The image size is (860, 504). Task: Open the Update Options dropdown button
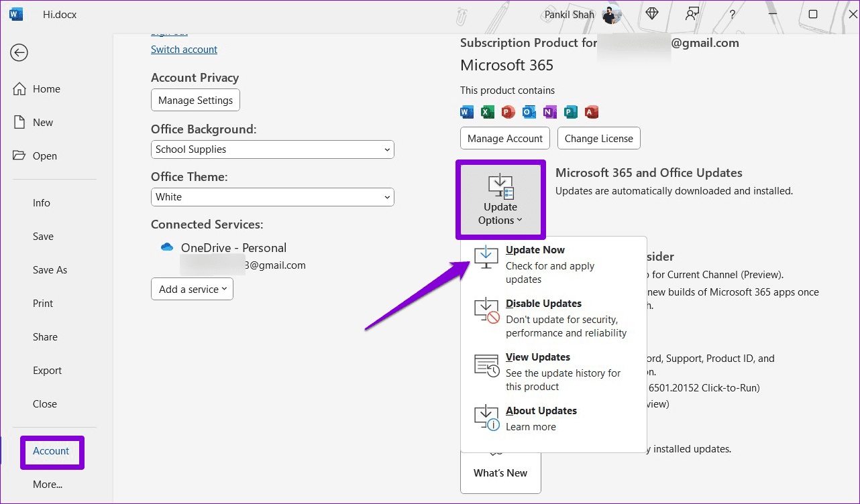[x=500, y=199]
